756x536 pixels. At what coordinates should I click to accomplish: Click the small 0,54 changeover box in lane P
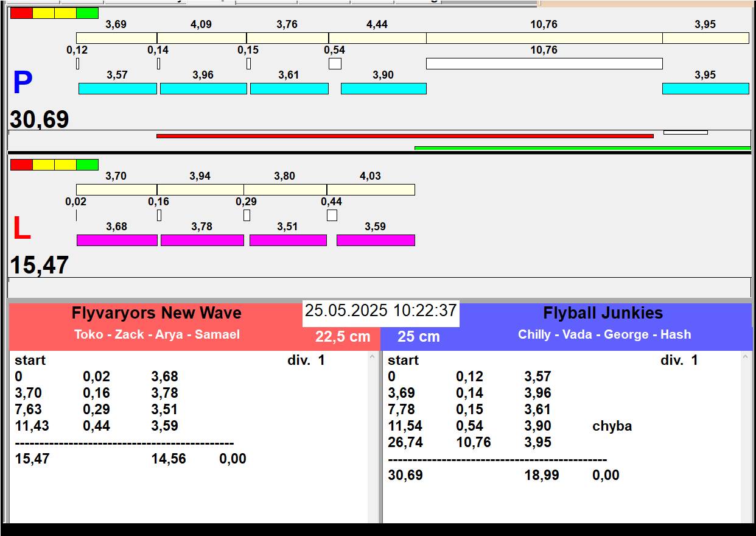point(335,63)
